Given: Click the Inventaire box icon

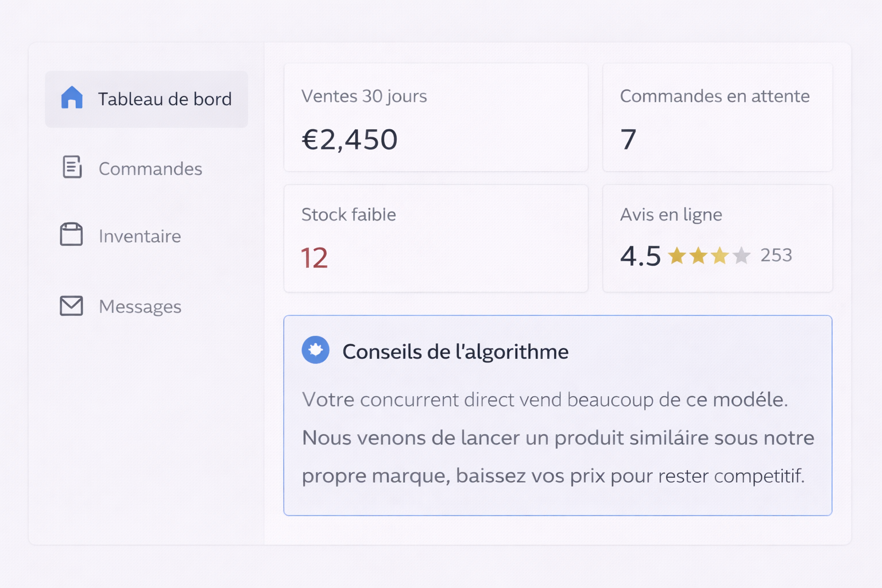Looking at the screenshot, I should coord(71,234).
